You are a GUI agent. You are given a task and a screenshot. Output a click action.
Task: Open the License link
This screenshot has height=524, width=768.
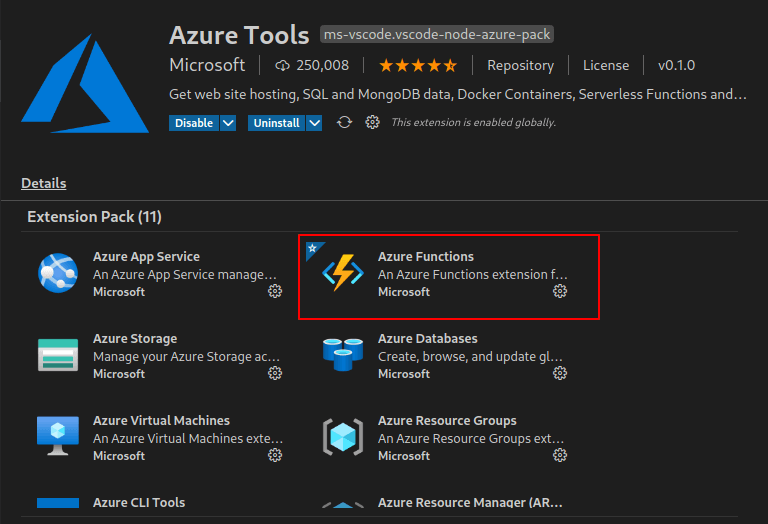[606, 65]
